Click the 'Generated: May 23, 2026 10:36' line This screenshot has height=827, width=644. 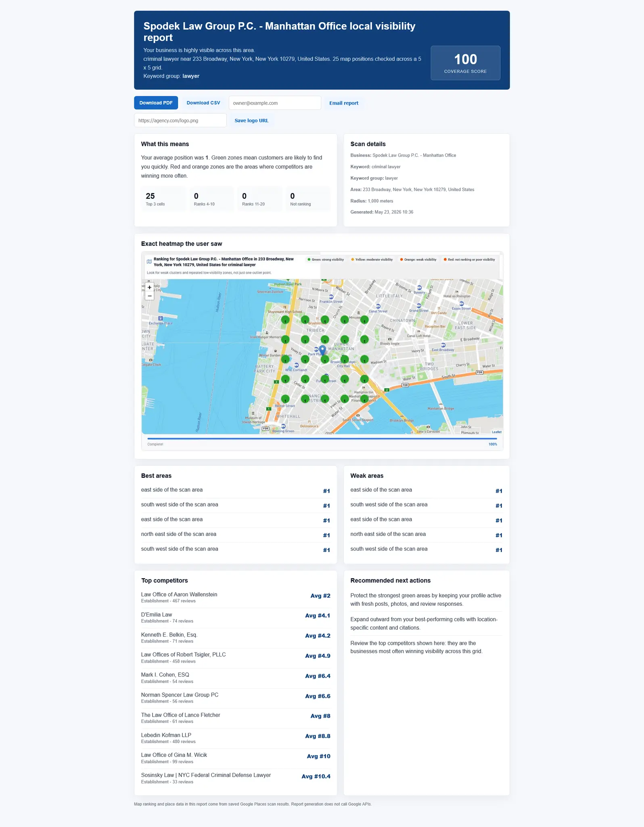click(382, 212)
